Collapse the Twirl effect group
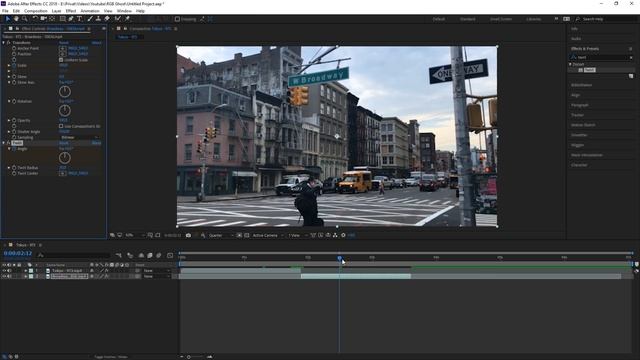Viewport: 640px width, 360px height. (4, 143)
